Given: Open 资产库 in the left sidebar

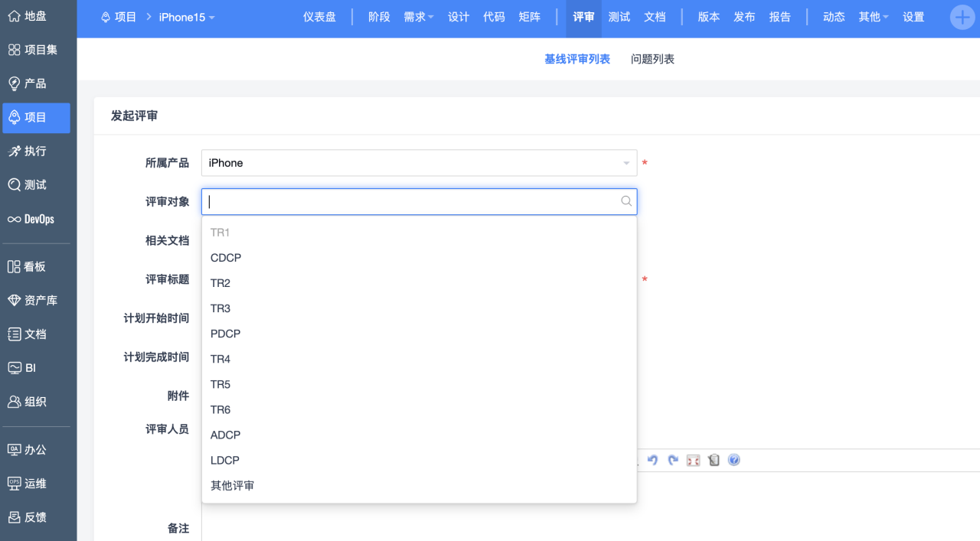Looking at the screenshot, I should (35, 301).
